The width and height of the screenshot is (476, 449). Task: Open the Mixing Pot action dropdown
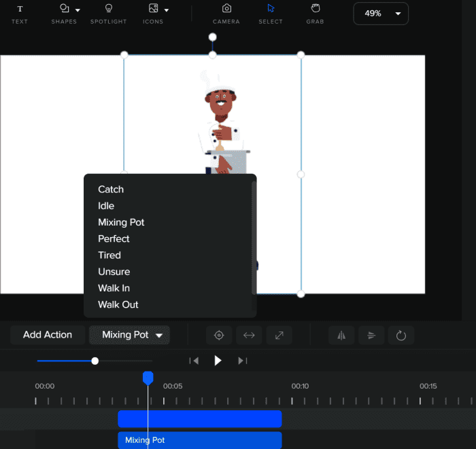tap(130, 335)
